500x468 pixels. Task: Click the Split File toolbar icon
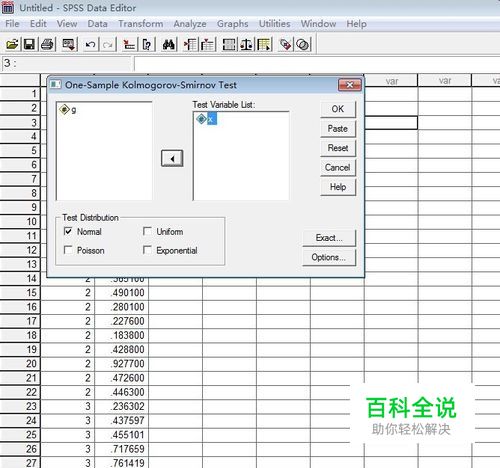click(x=229, y=44)
